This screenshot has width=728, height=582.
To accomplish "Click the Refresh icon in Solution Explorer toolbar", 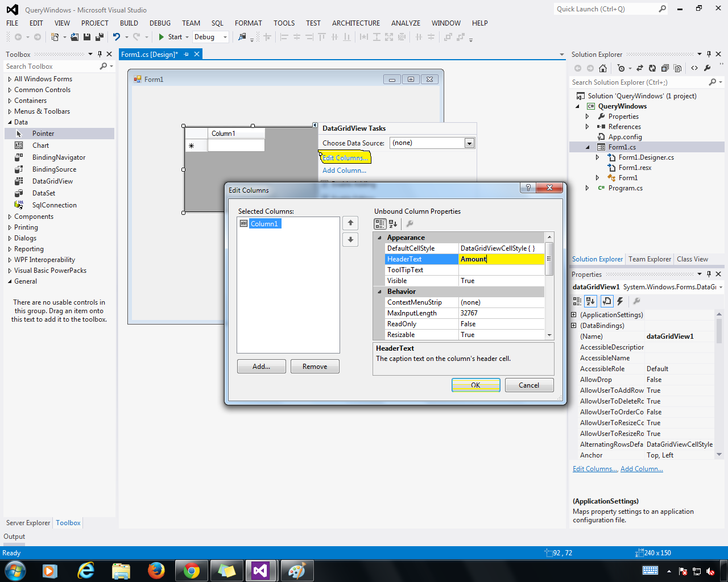I will [x=652, y=68].
